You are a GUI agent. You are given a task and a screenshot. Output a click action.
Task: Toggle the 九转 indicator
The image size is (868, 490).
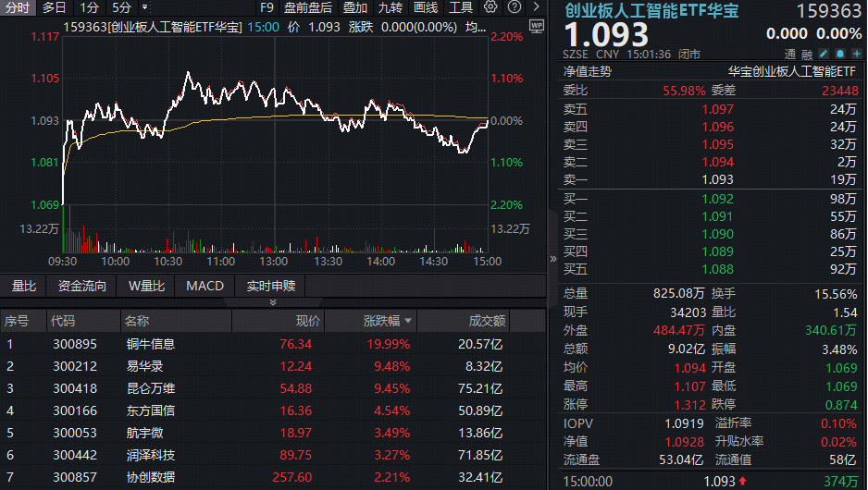click(391, 7)
